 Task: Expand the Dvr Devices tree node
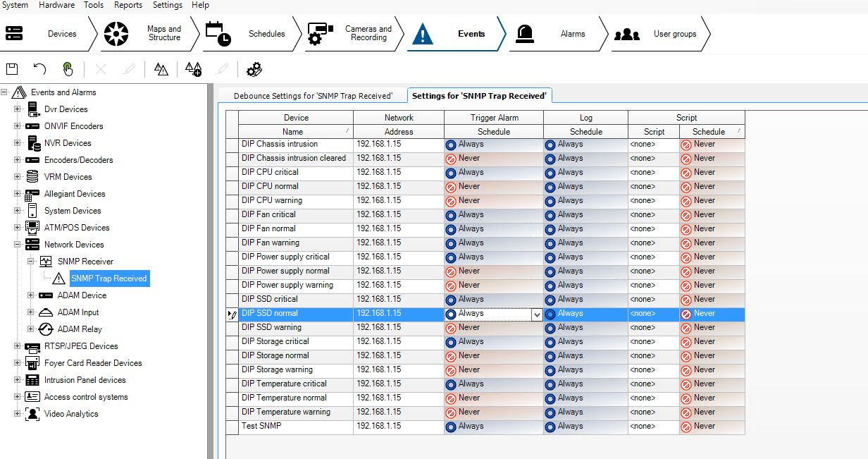tap(18, 109)
